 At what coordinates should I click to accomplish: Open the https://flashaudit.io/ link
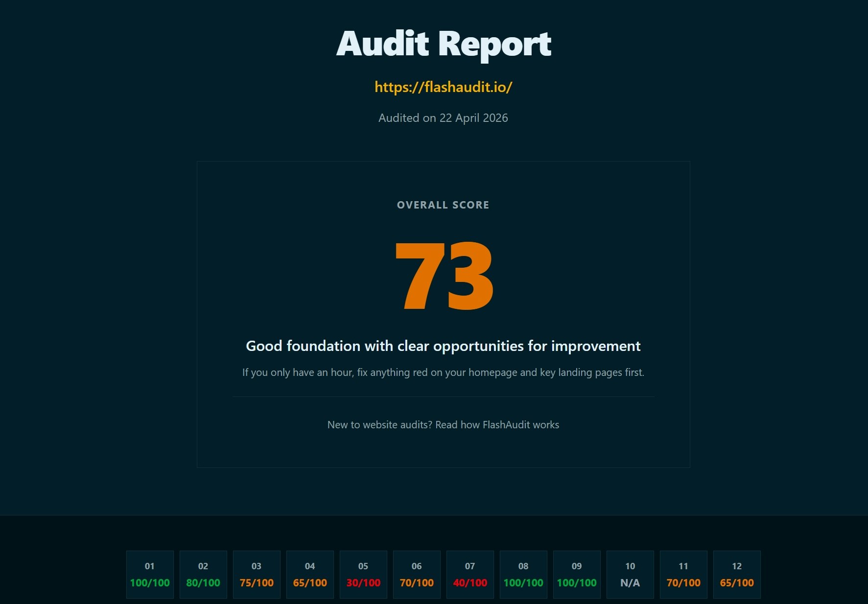(443, 88)
